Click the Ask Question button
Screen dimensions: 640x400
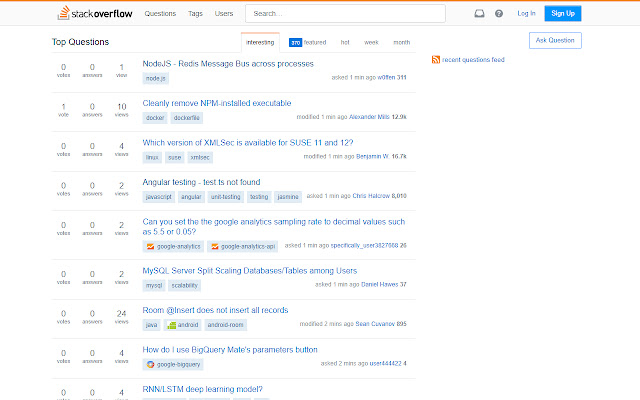555,40
